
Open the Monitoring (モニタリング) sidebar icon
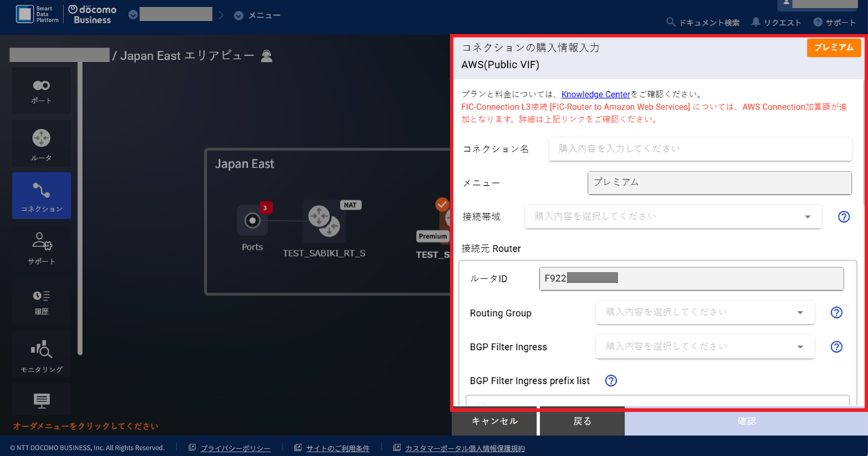[x=42, y=354]
